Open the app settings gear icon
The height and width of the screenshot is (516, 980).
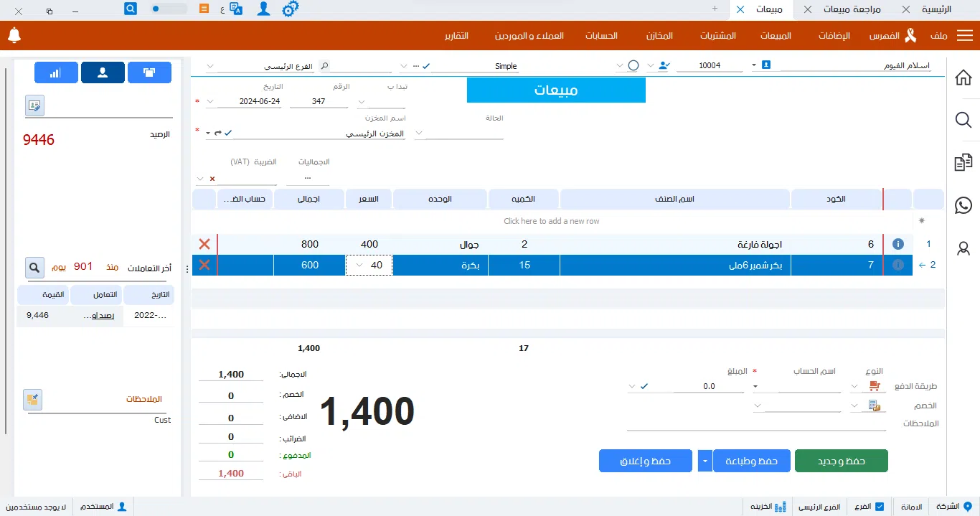(291, 9)
